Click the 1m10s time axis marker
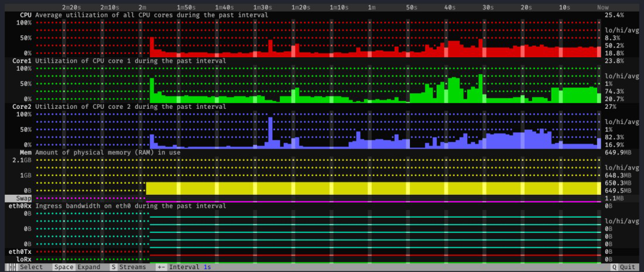 (339, 8)
